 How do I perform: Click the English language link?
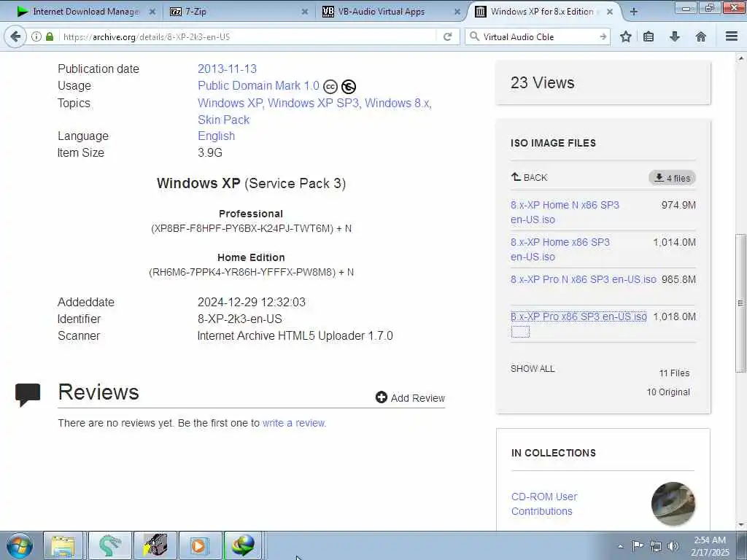coord(216,136)
